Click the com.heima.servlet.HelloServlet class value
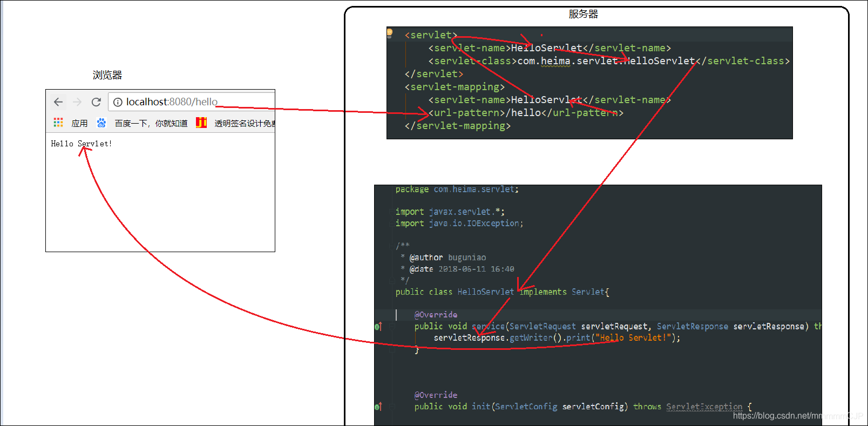Screen dimensions: 868x426 pos(606,61)
